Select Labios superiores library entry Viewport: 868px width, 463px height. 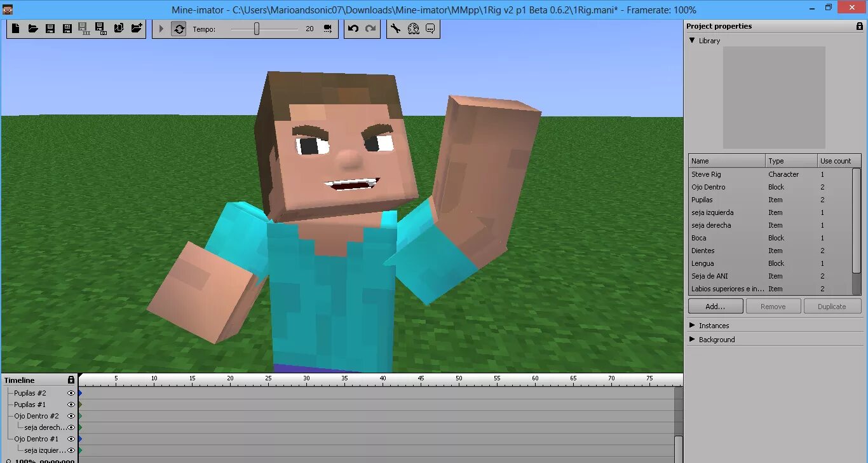(x=770, y=289)
